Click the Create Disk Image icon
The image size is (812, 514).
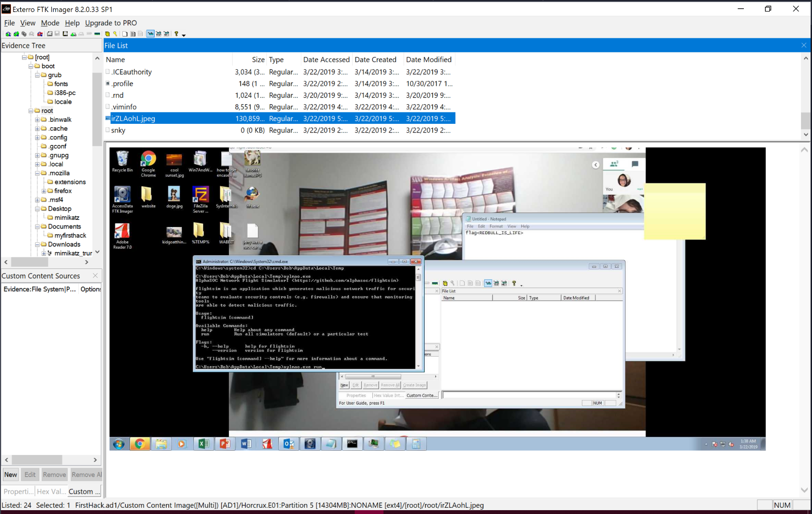tap(49, 34)
